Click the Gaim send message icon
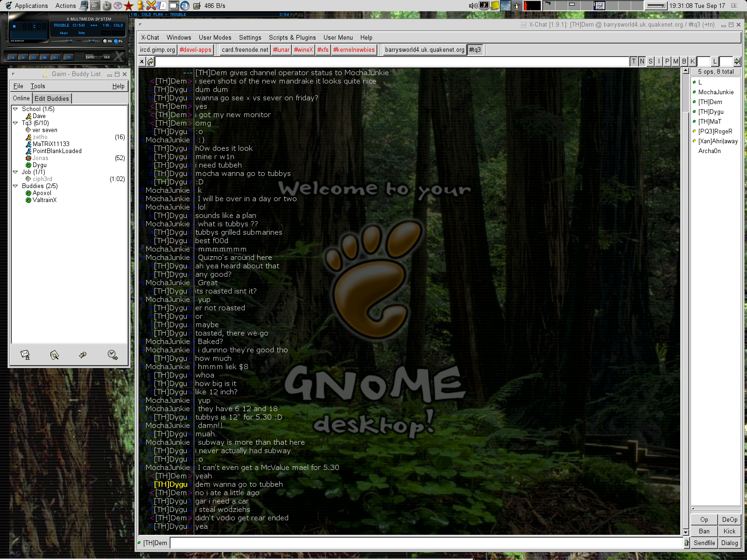Image resolution: width=747 pixels, height=560 pixels. pyautogui.click(x=25, y=355)
